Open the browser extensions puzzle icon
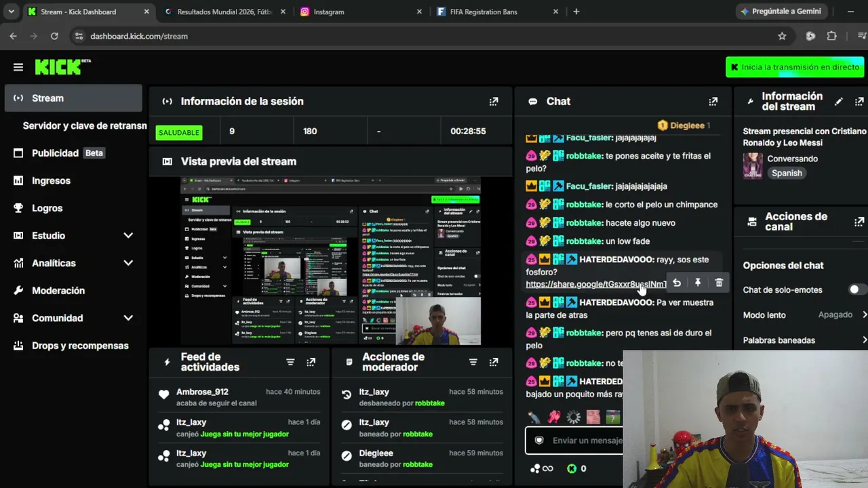Screen dimensions: 868x488 pyautogui.click(x=832, y=36)
